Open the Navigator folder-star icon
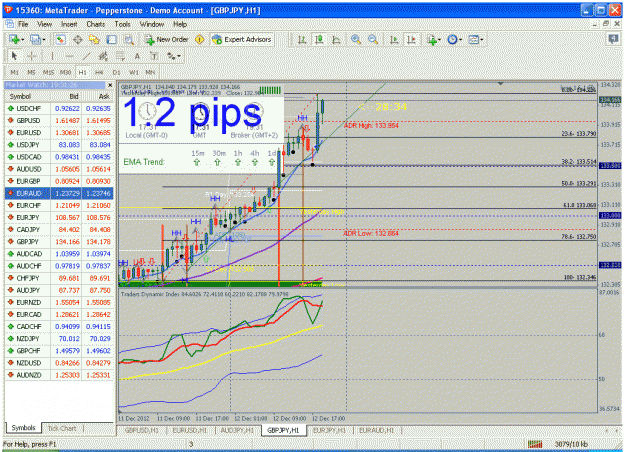The width and height of the screenshot is (625, 452). (94, 39)
